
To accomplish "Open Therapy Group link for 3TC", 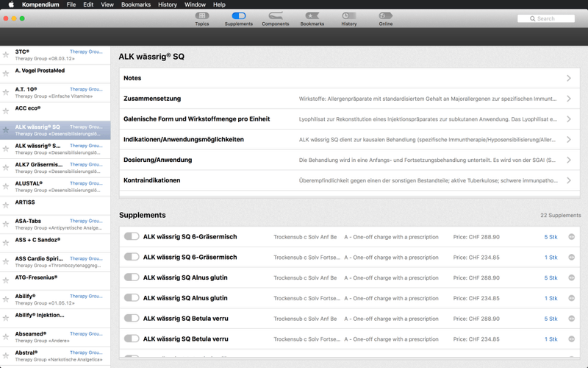I will click(86, 52).
